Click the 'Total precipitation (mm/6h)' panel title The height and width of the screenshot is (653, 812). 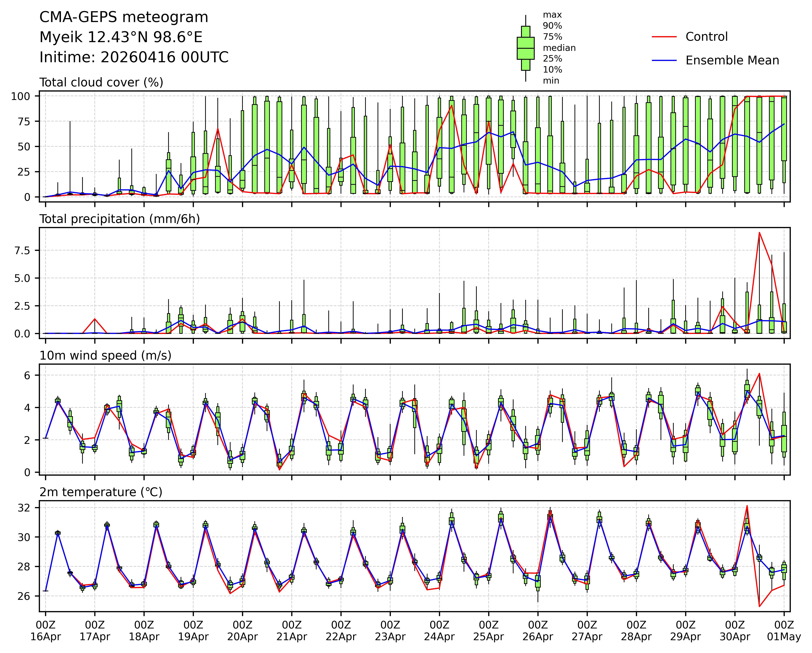click(x=119, y=219)
